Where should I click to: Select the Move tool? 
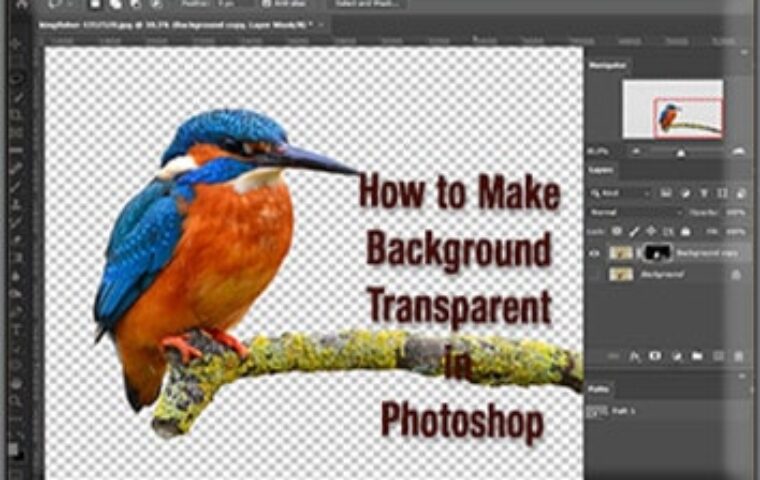[16, 44]
